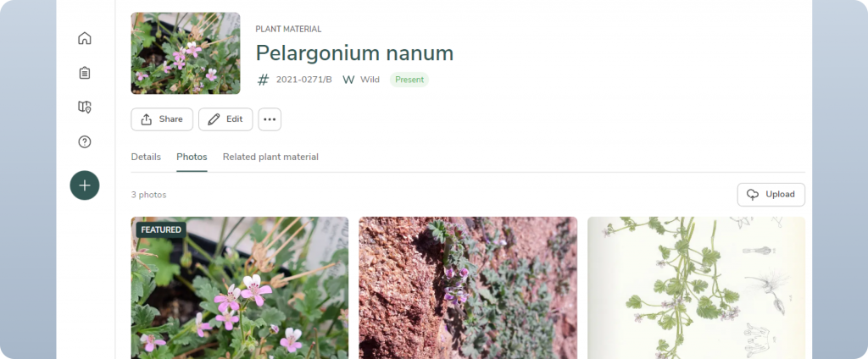Viewport: 868px width, 359px height.
Task: Open the featured pink flowers photo
Action: (240, 288)
